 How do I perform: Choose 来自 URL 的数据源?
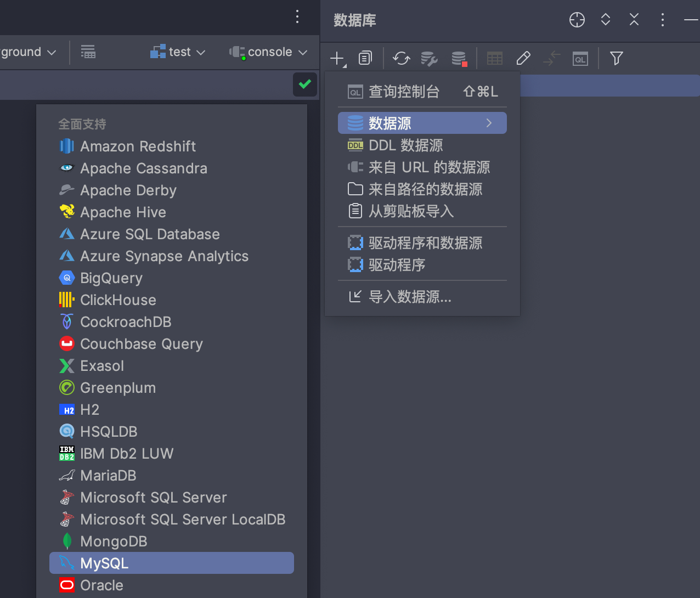(x=422, y=167)
